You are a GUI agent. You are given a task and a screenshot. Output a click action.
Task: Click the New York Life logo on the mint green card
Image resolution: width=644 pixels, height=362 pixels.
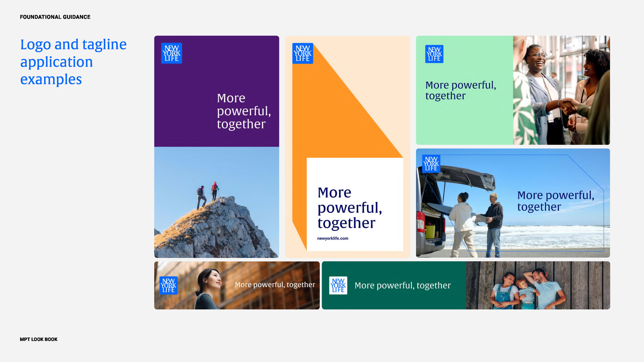point(434,54)
